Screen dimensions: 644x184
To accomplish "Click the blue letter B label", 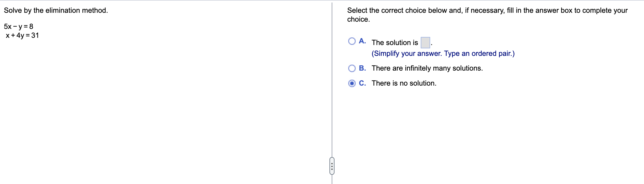I will coord(362,68).
